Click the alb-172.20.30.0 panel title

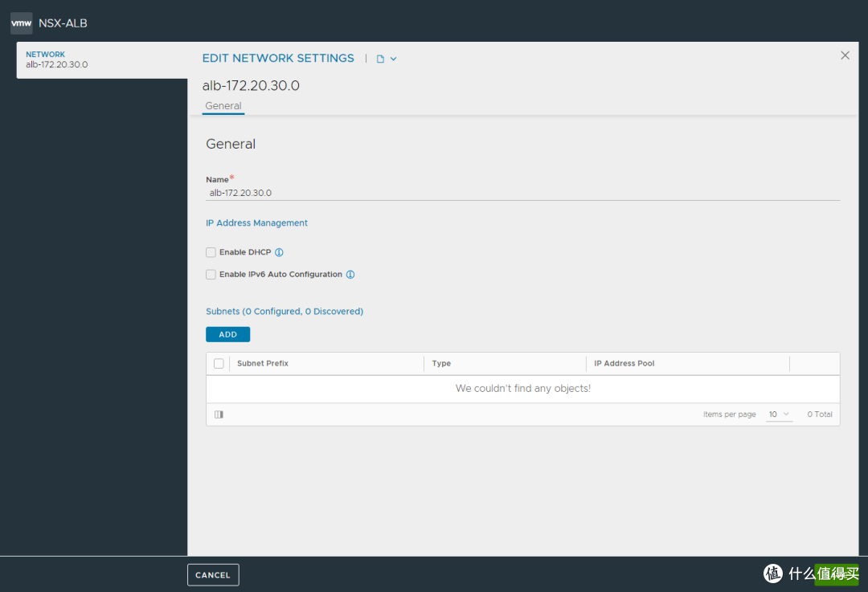click(251, 85)
